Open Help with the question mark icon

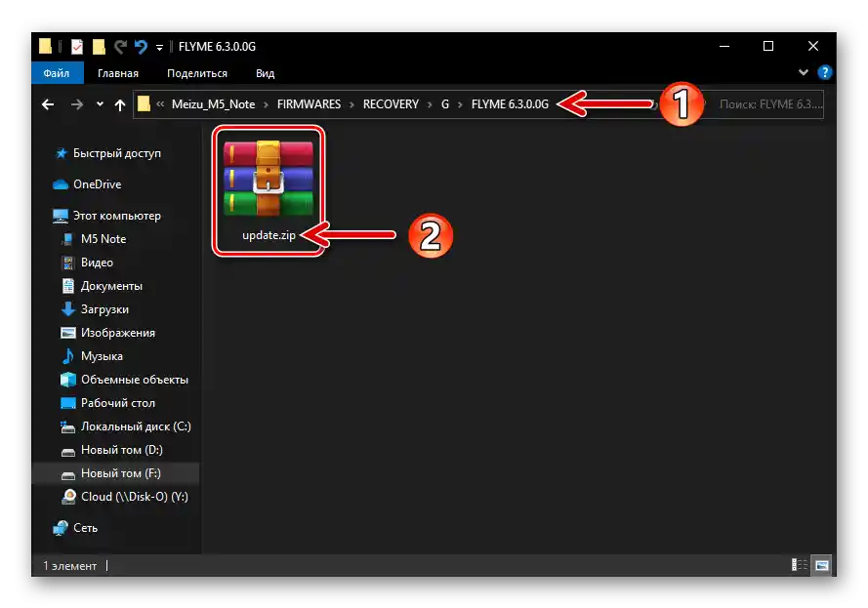point(825,72)
